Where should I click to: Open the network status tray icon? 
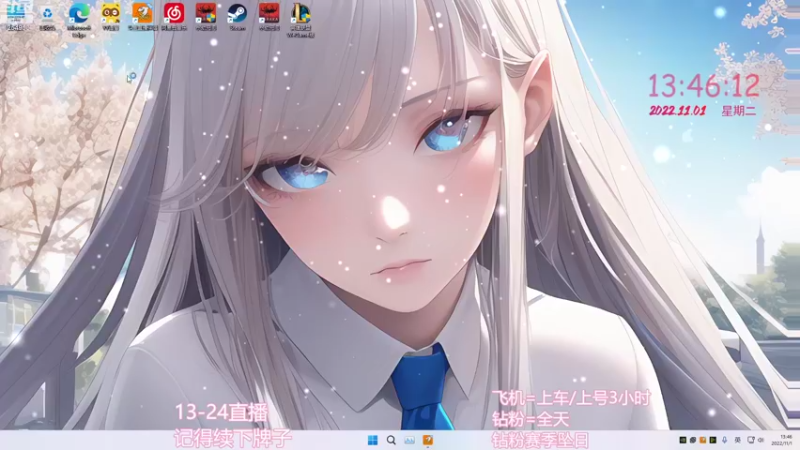751,440
